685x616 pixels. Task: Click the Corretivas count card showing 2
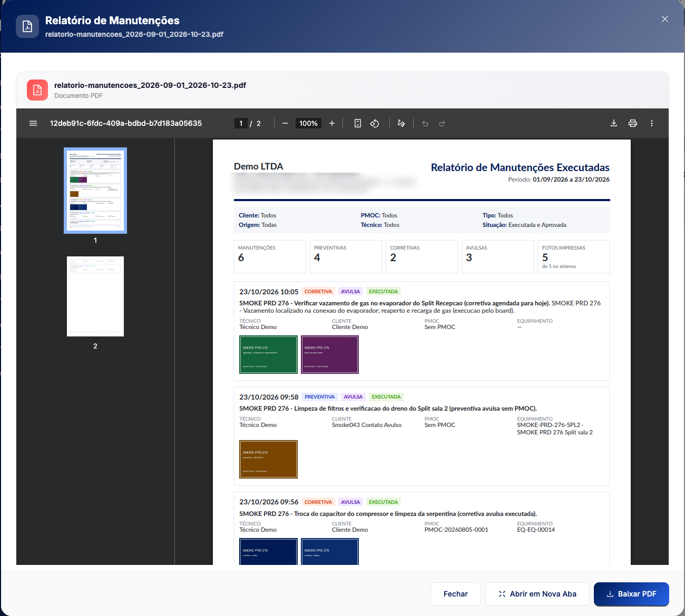pyautogui.click(x=422, y=257)
